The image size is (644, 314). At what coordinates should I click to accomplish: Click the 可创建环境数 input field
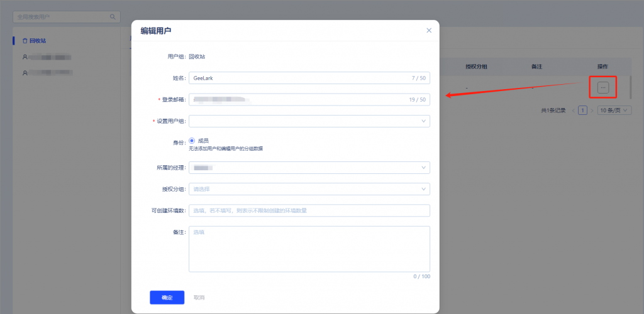[309, 210]
